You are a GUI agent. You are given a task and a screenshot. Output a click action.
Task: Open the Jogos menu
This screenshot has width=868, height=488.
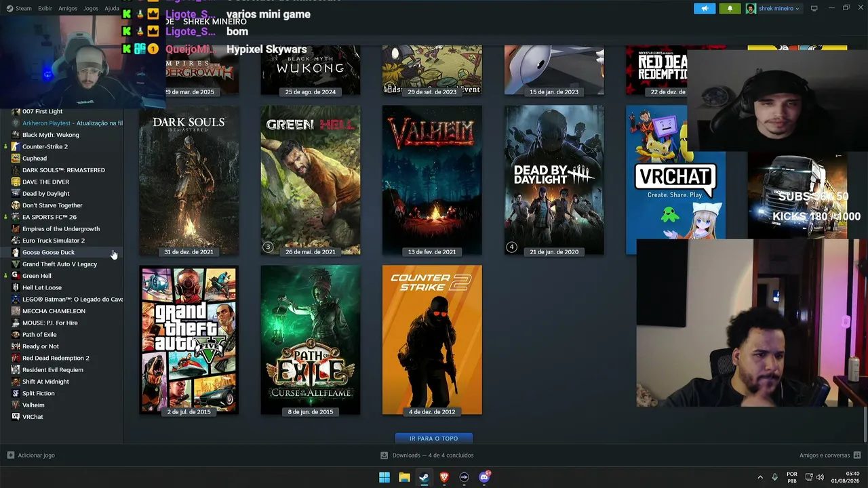coord(91,9)
